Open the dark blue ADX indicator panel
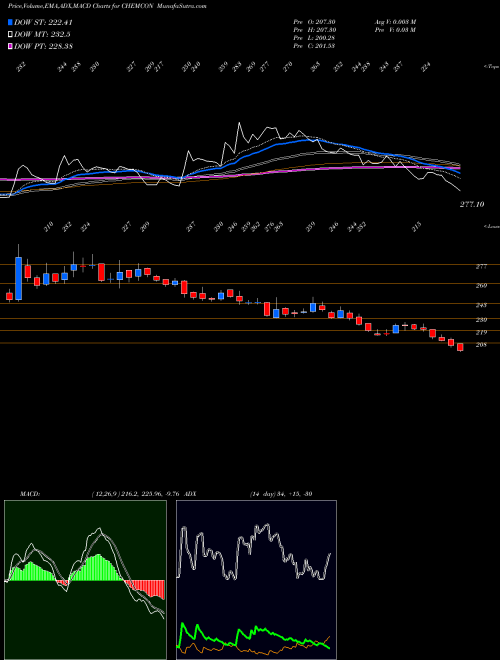This screenshot has height=660, width=500. (x=256, y=580)
